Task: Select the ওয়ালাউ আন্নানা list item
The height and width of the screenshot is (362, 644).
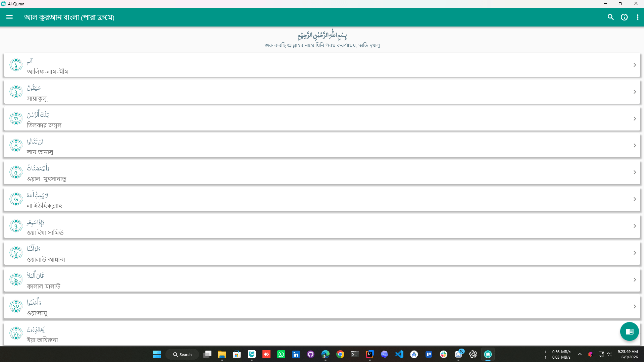Action: [x=322, y=253]
